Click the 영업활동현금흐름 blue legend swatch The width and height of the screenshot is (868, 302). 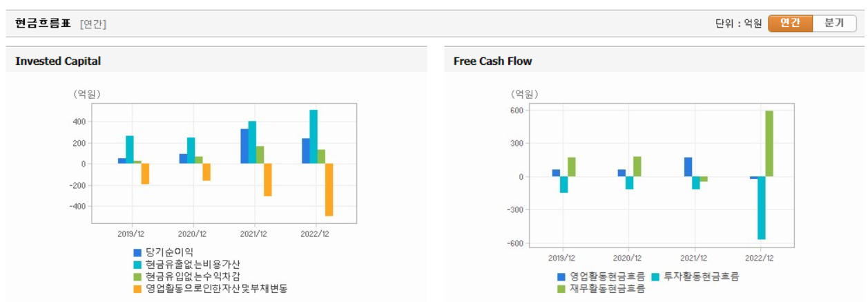(561, 276)
